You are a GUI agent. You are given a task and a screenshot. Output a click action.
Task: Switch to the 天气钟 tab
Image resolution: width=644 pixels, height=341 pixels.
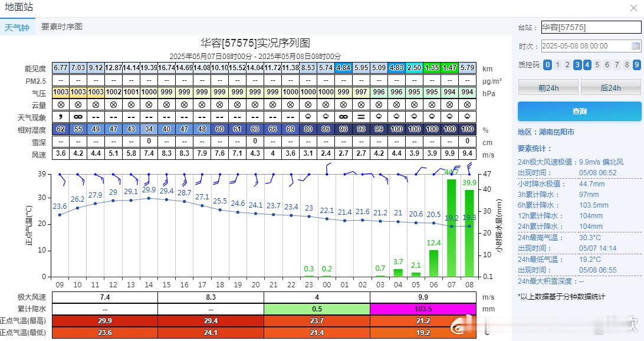pos(17,27)
